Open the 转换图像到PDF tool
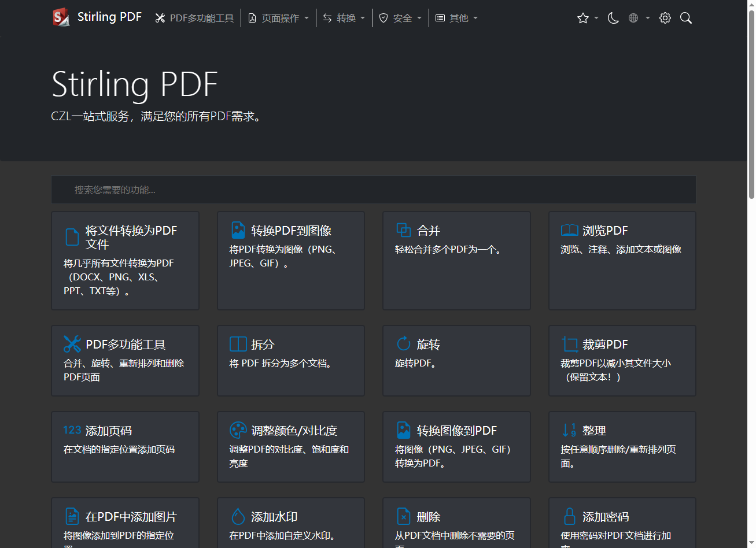The width and height of the screenshot is (756, 548). point(457,431)
